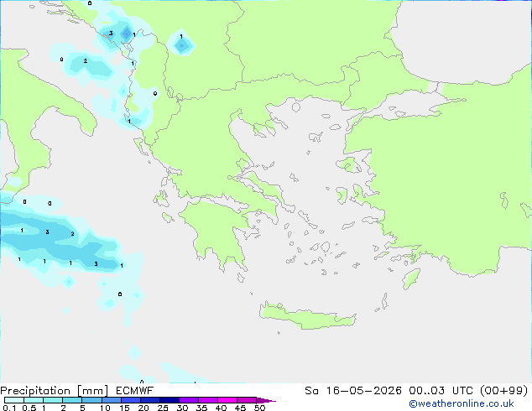Click the 'ECMWF' model label

coord(135,391)
